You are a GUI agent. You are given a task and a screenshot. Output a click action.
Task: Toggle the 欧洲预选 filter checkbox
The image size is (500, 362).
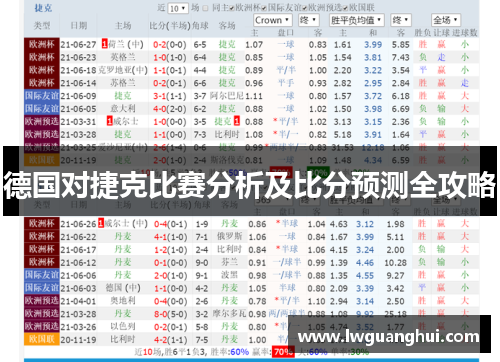[305, 8]
